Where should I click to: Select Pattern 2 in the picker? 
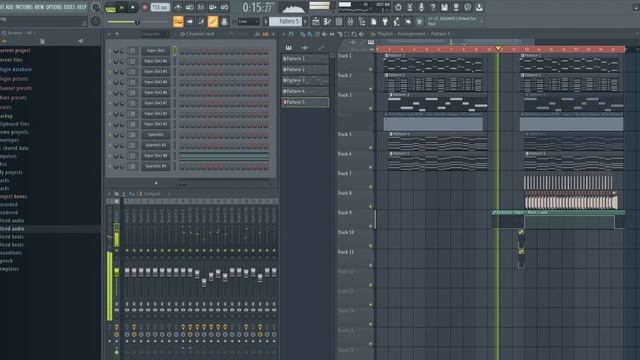tap(305, 69)
